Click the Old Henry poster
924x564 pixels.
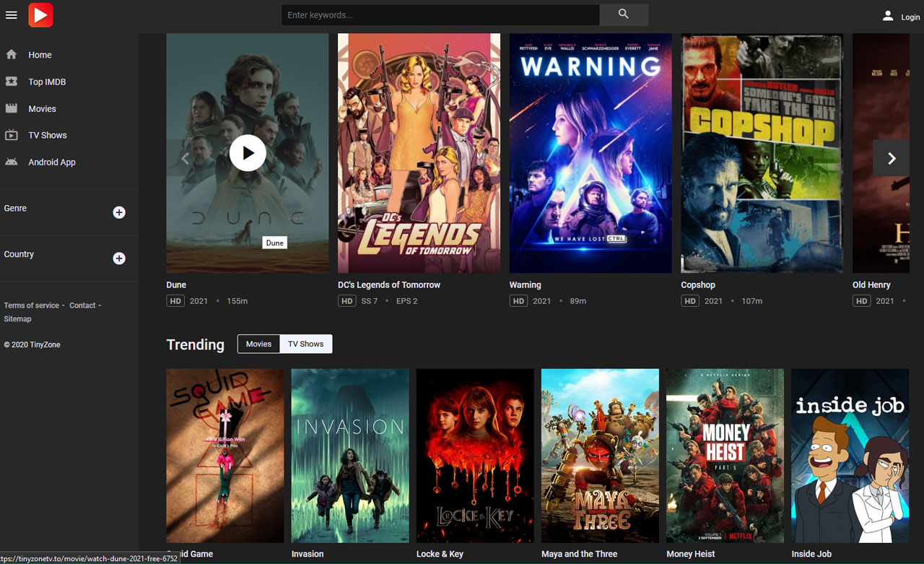click(x=881, y=153)
